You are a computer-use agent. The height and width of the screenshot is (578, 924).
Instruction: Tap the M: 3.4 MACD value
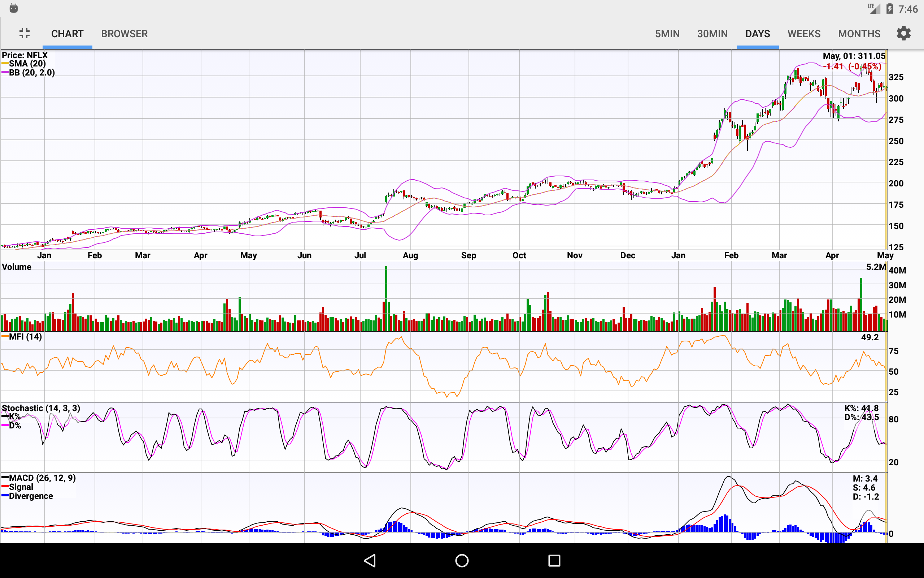point(865,479)
